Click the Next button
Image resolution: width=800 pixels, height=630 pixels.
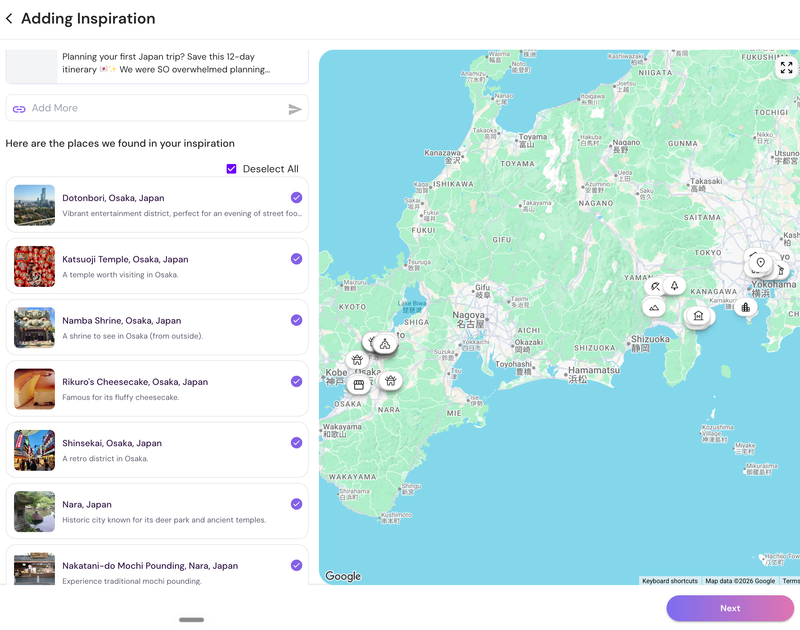(x=730, y=608)
